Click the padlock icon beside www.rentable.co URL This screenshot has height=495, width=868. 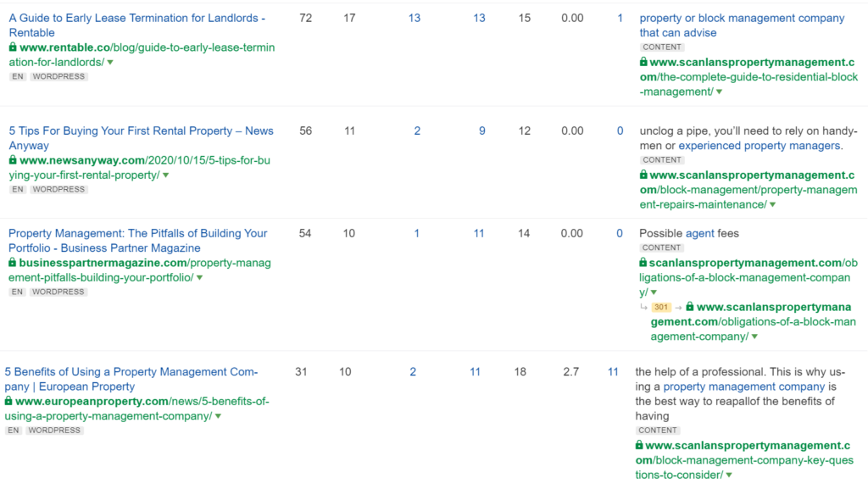(13, 48)
